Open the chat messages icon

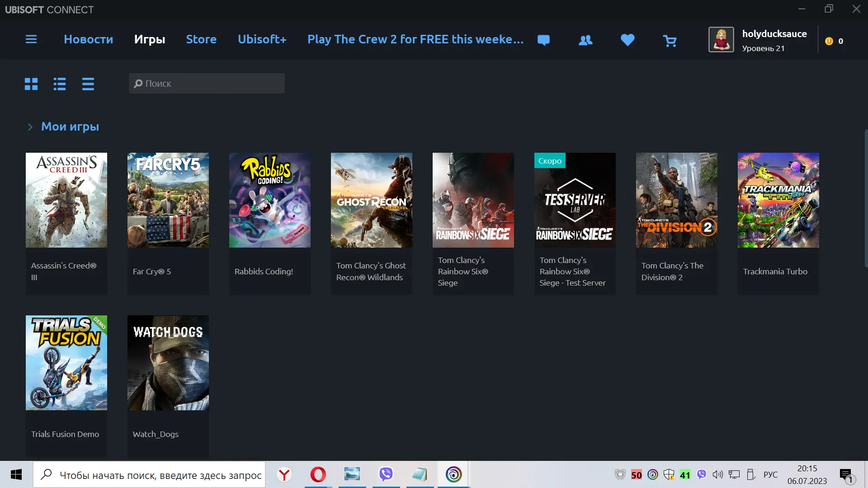[x=543, y=40]
